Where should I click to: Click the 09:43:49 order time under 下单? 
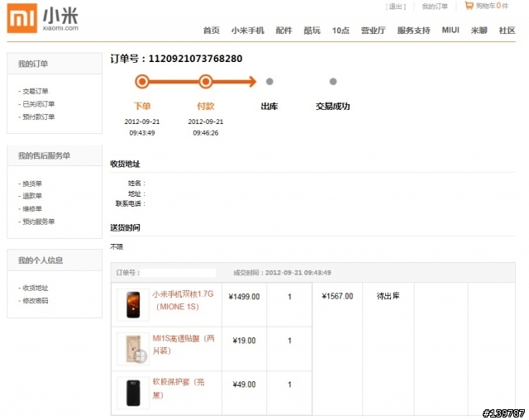click(x=142, y=133)
